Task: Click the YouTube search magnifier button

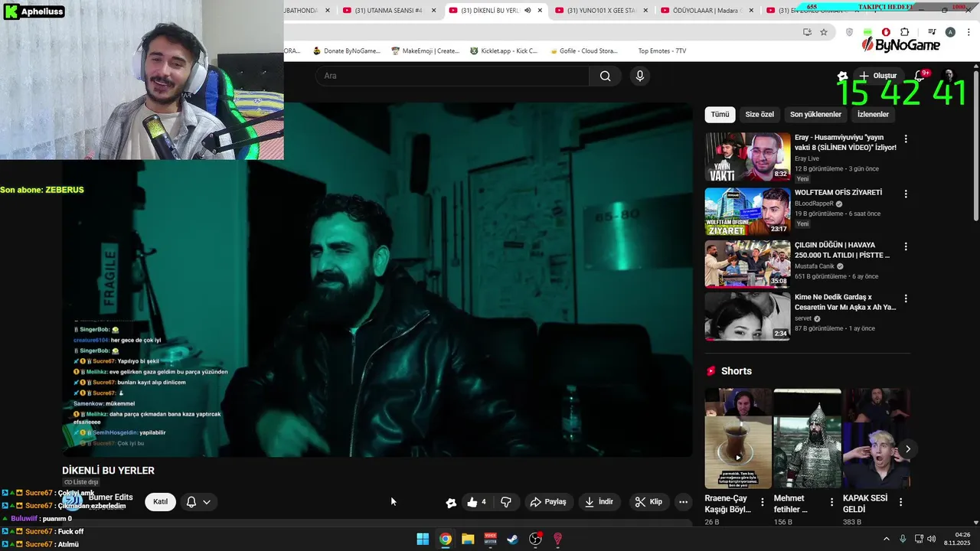Action: (606, 76)
